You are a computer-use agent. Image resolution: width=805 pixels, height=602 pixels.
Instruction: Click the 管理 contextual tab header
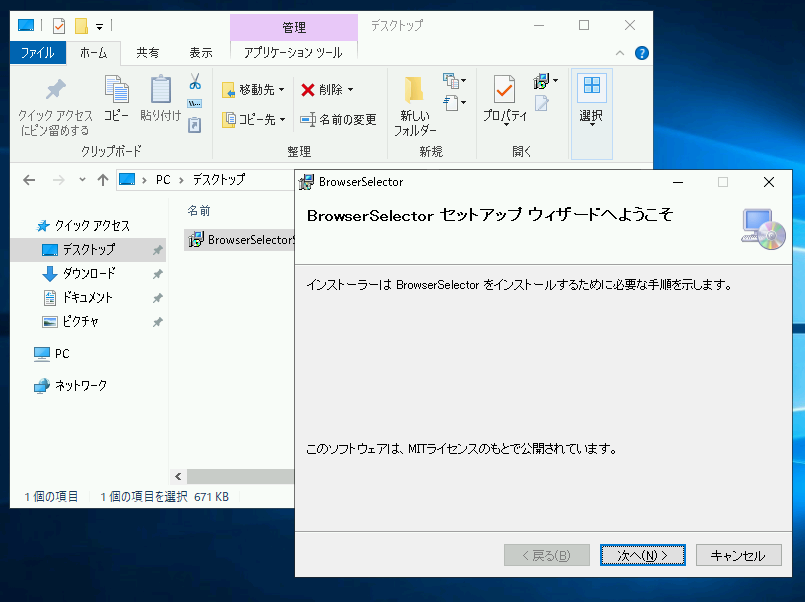pos(294,27)
